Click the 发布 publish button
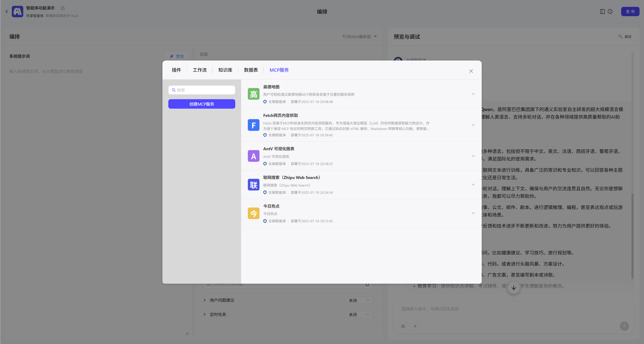644x344 pixels. (630, 12)
